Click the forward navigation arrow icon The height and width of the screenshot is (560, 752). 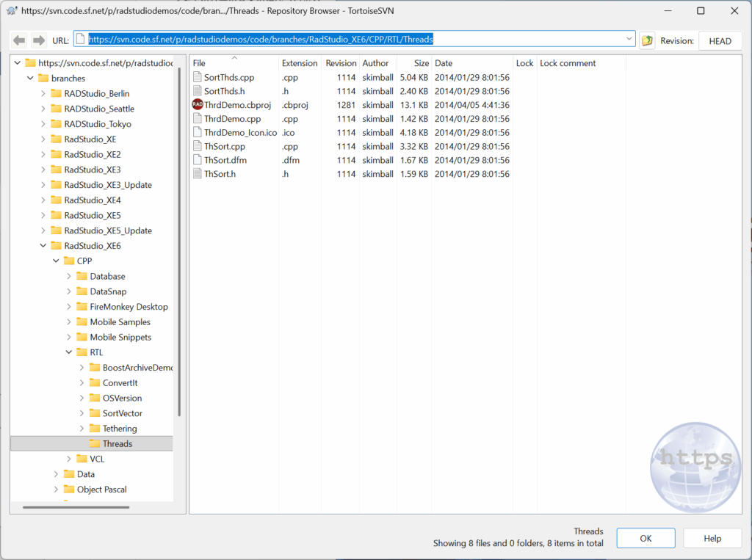coord(38,40)
